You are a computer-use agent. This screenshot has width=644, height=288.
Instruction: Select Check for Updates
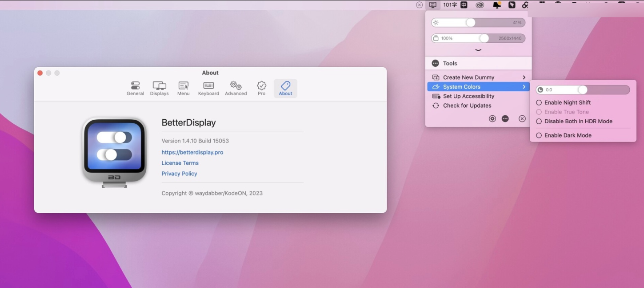(467, 105)
